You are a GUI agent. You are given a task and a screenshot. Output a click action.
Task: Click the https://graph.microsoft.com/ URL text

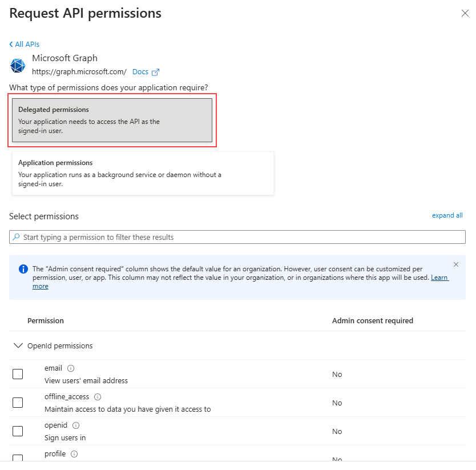pyautogui.click(x=79, y=72)
